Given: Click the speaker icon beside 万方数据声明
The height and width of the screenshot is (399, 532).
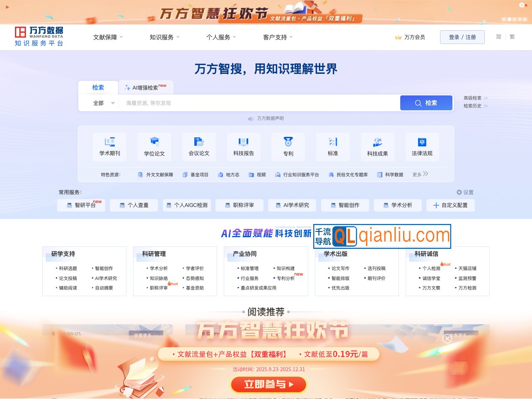Looking at the screenshot, I should tap(250, 118).
